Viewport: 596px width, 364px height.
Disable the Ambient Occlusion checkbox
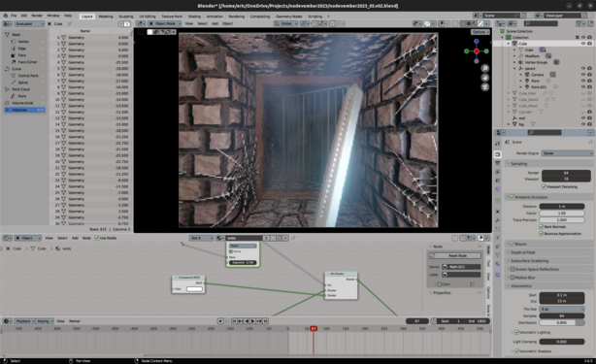[513, 197]
